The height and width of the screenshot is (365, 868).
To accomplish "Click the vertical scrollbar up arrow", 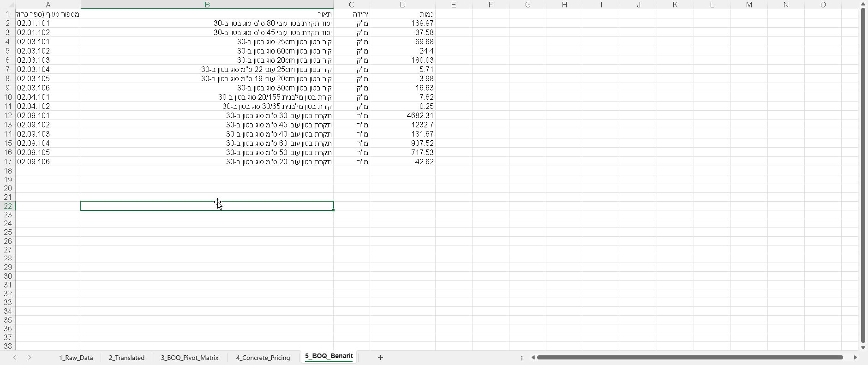I will 863,4.
